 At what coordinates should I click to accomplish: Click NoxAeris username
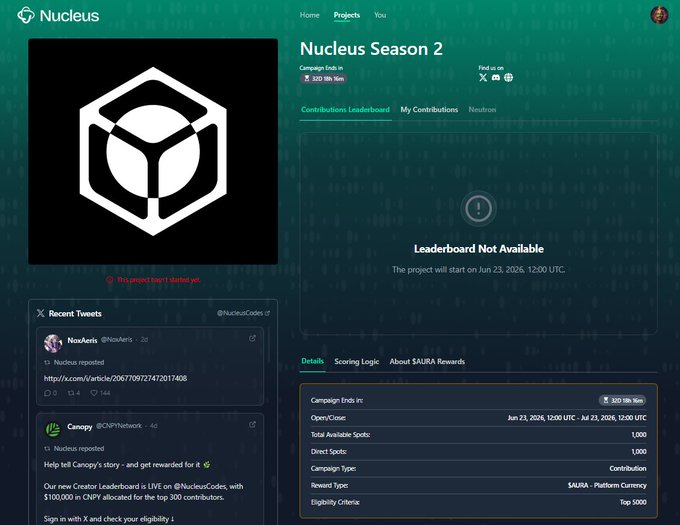pyautogui.click(x=82, y=340)
